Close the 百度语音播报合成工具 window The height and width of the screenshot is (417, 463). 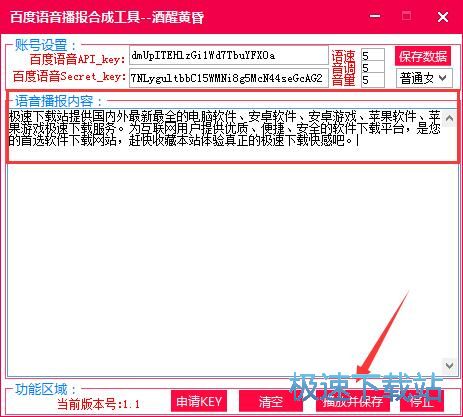(x=443, y=17)
